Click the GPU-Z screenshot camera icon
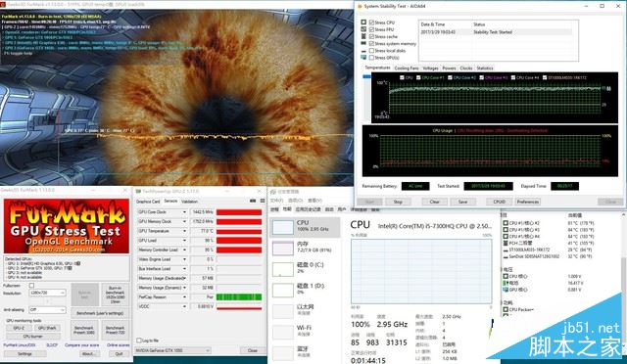The image size is (627, 364). [x=253, y=201]
